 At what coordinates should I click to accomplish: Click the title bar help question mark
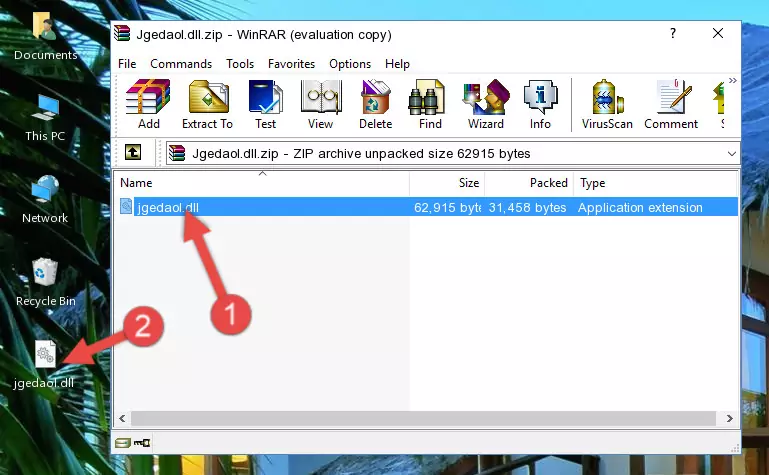tap(672, 33)
